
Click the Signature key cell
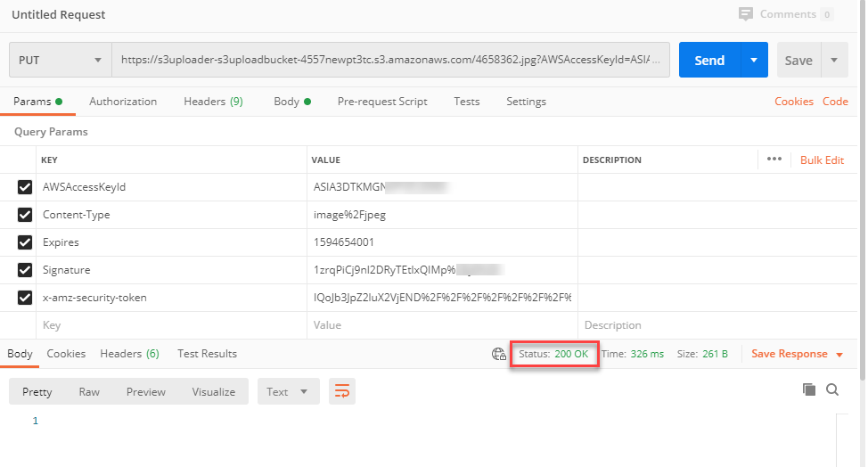(x=172, y=270)
